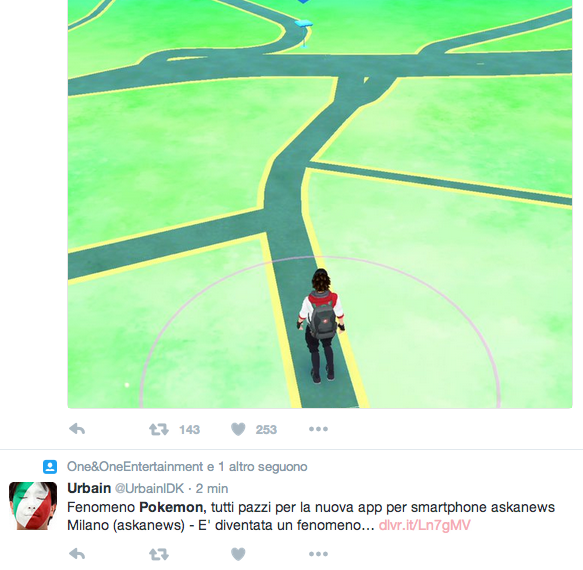The image size is (583, 570).
Task: Like Urbain's Fenomeno Pokemon tweet
Action: [x=238, y=554]
